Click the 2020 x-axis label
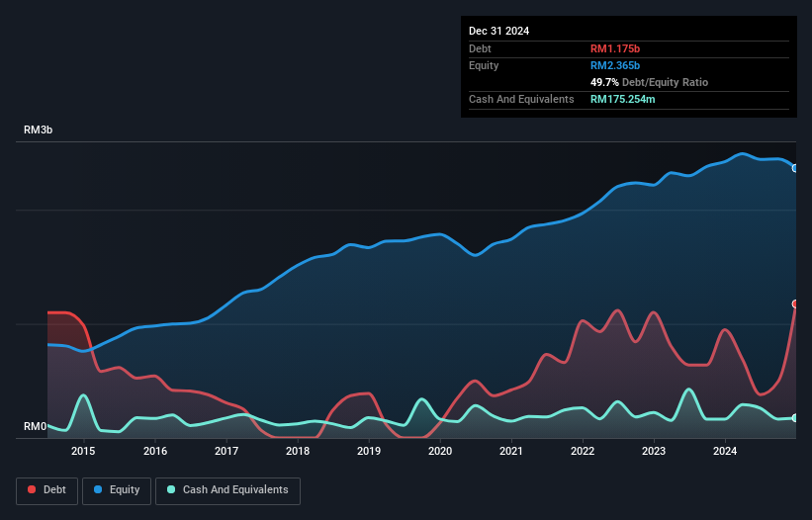The width and height of the screenshot is (812, 520). tap(440, 451)
